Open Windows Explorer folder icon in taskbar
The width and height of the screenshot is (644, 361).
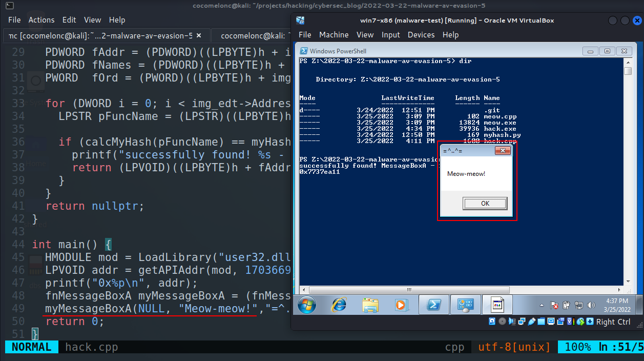370,305
